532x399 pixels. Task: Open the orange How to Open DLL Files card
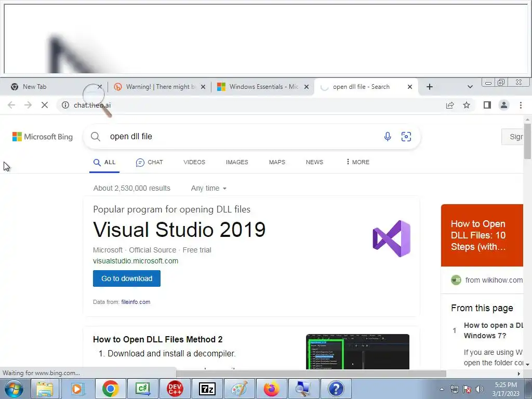[482, 235]
